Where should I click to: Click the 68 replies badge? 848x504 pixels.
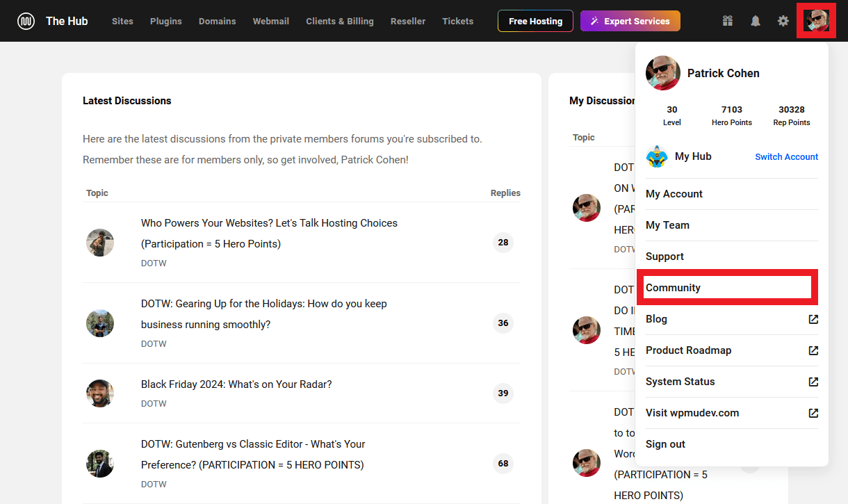point(503,464)
